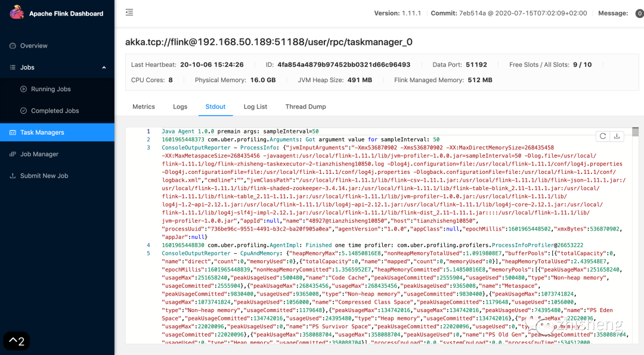Click the taskmanager ID value 4fa854a4879b...
This screenshot has height=355, width=644.
click(x=344, y=65)
